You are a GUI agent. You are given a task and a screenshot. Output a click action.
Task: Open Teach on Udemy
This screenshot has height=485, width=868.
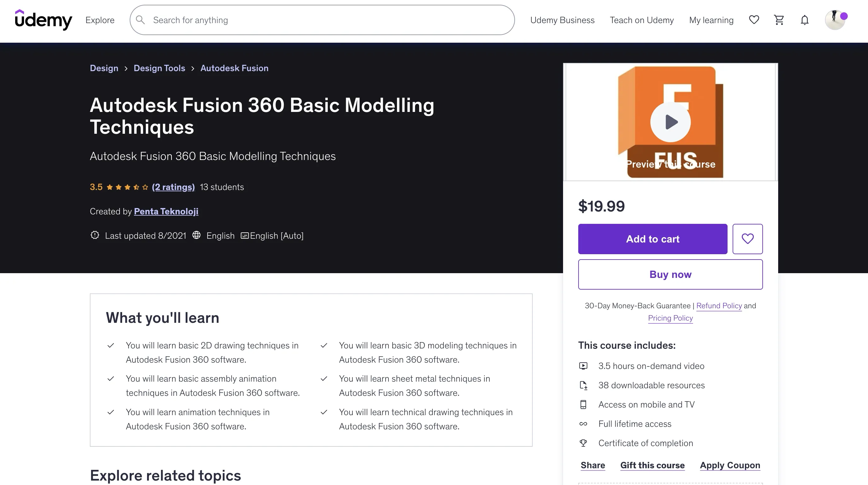(642, 20)
